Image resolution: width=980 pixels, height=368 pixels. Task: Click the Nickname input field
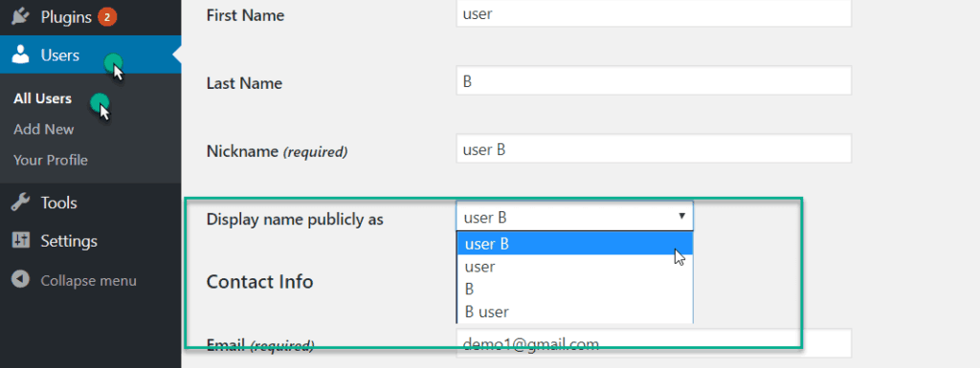click(x=654, y=149)
